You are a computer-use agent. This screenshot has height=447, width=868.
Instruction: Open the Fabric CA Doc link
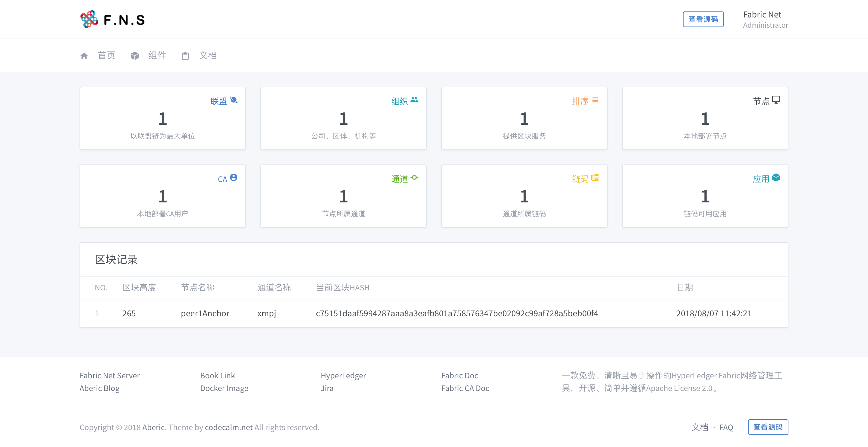coord(465,388)
